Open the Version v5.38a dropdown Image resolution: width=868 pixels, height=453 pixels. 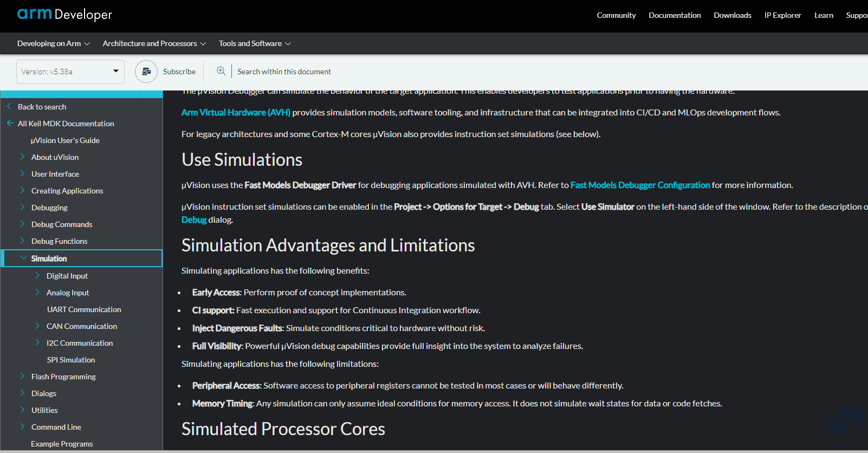[x=70, y=72]
